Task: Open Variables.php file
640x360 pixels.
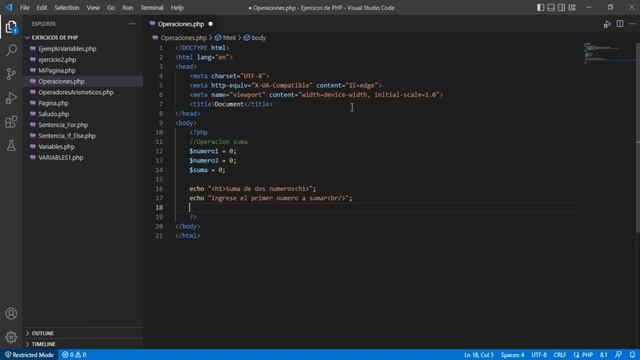Action: [x=56, y=147]
